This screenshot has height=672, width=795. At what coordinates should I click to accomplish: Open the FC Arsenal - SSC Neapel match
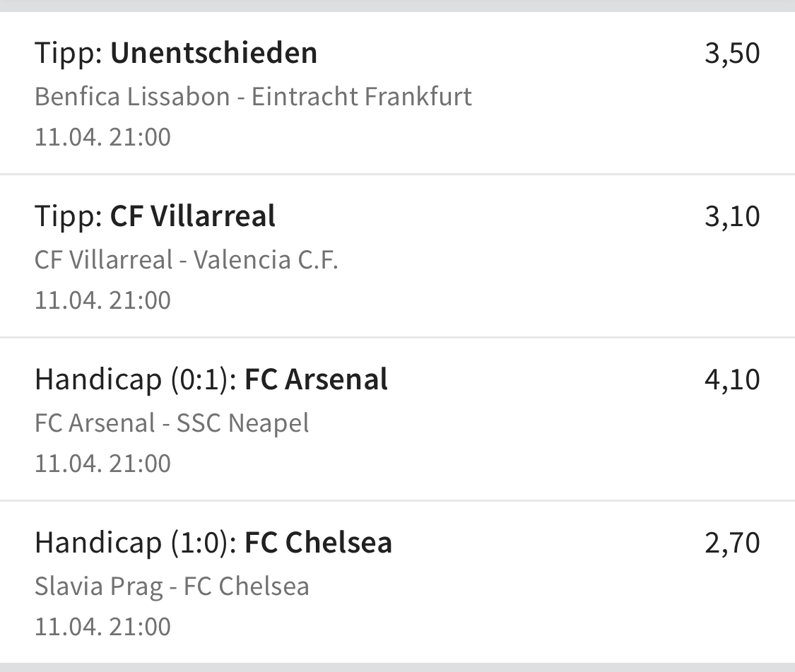(172, 423)
